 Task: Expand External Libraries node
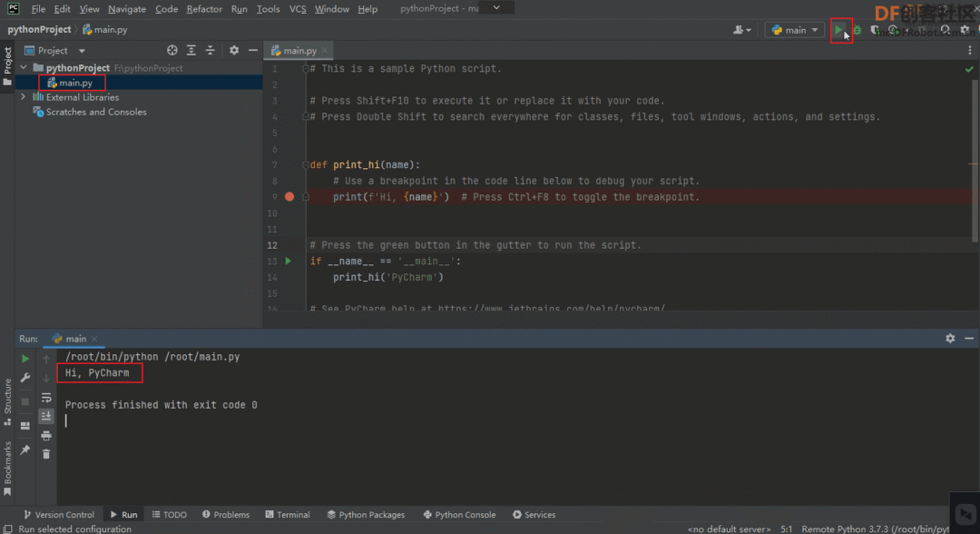pyautogui.click(x=24, y=97)
